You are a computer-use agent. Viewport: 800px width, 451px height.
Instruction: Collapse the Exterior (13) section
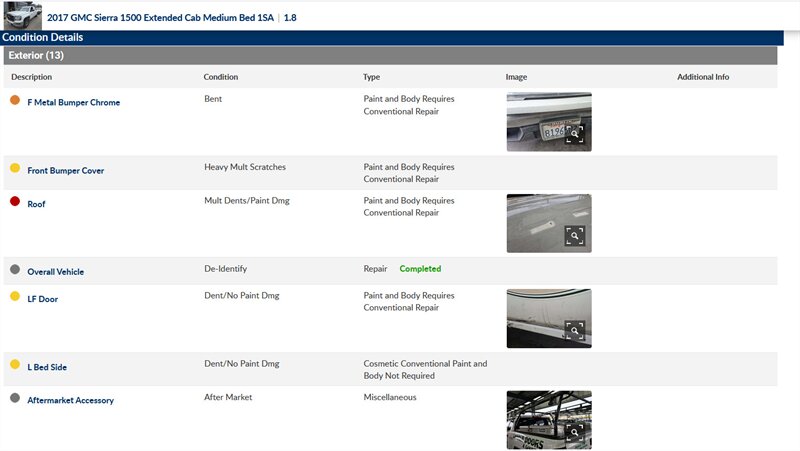35,55
